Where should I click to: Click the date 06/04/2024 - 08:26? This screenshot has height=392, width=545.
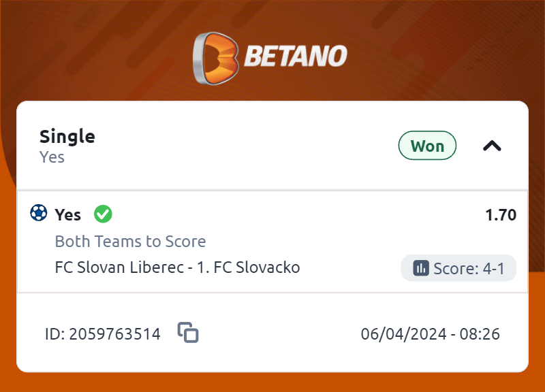click(431, 334)
